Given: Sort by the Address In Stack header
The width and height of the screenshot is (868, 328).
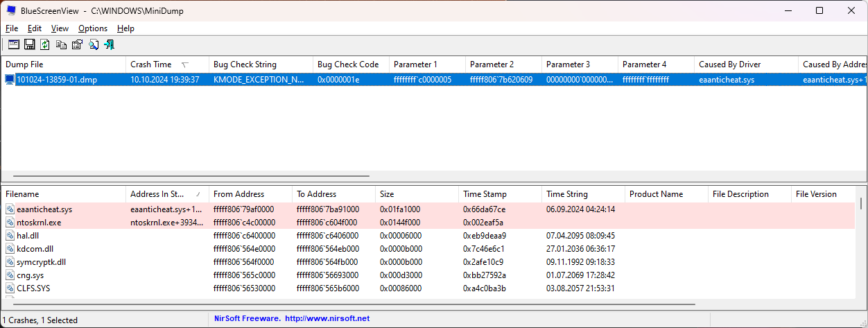Looking at the screenshot, I should [x=168, y=194].
